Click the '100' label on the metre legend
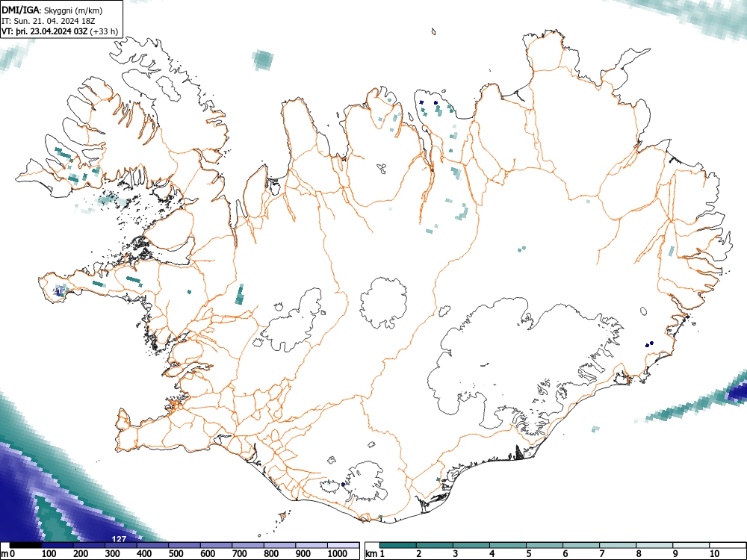 (49, 554)
